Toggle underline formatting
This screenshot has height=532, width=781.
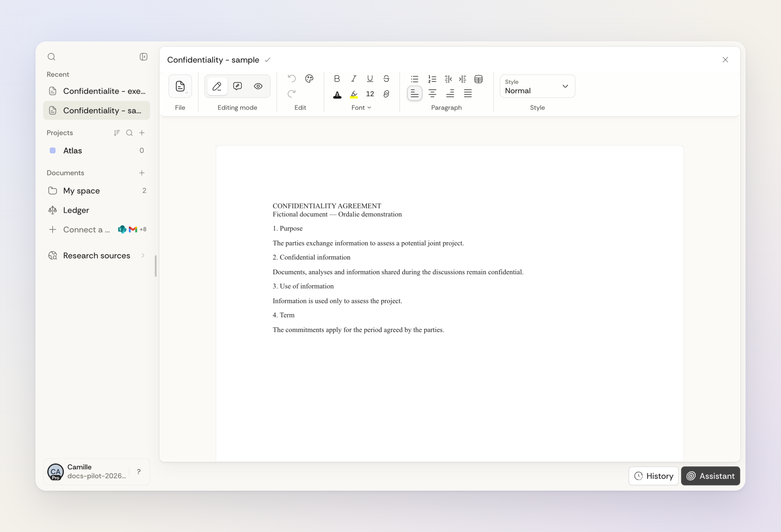(370, 79)
